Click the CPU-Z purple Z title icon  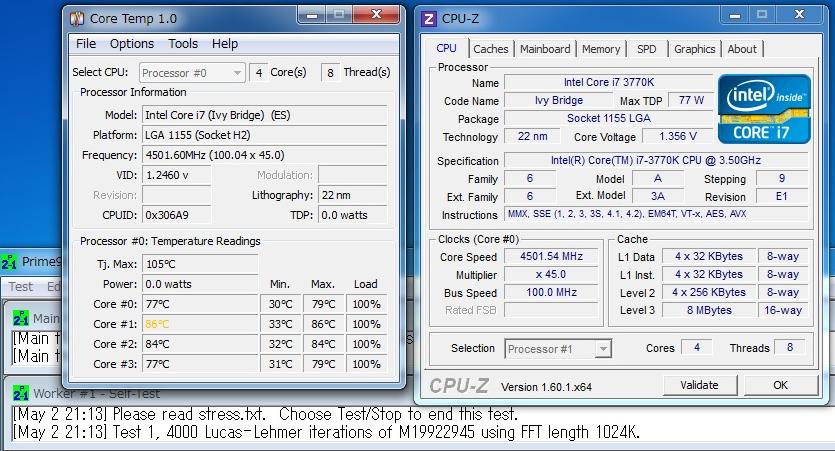point(429,18)
